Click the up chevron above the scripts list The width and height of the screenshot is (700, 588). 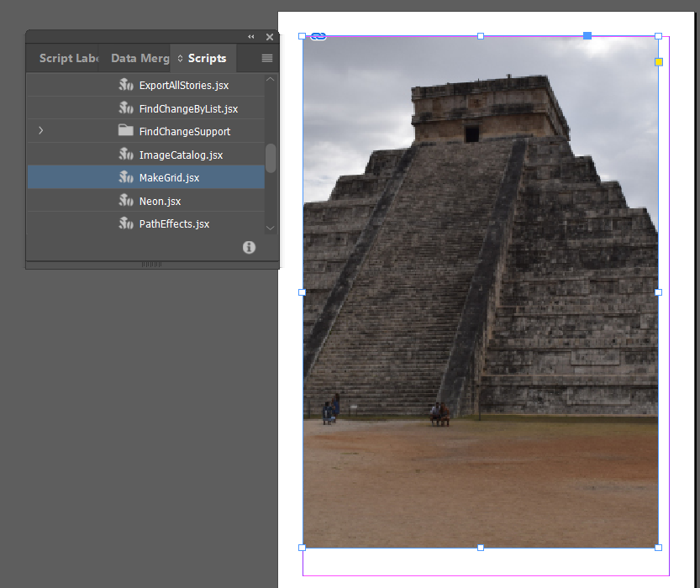pos(270,78)
